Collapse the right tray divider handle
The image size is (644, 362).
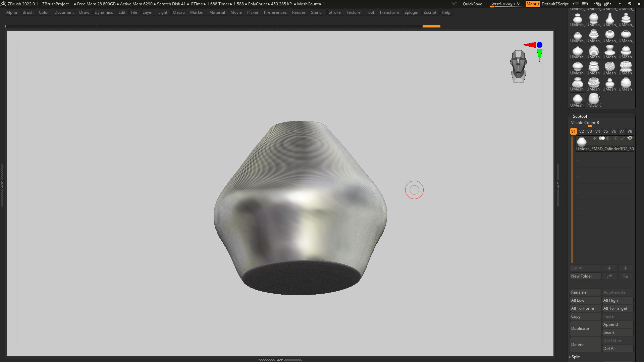tap(558, 184)
